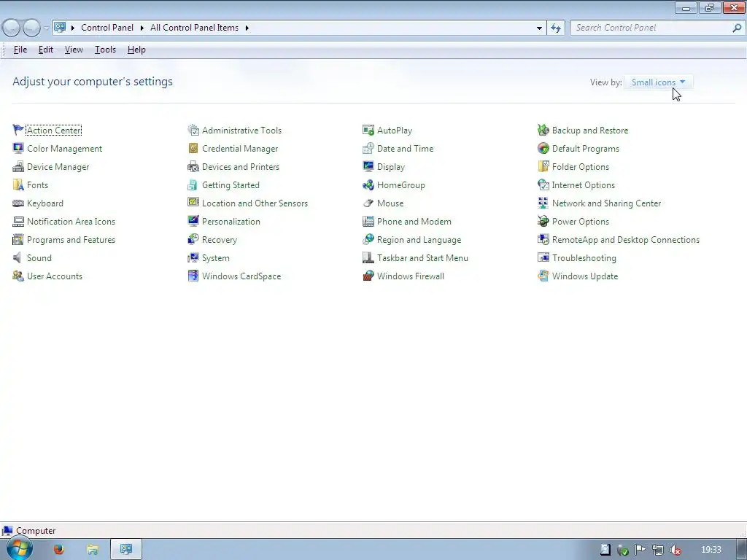Click the Windows CardSpace icon
Image resolution: width=747 pixels, height=560 pixels.
[193, 276]
